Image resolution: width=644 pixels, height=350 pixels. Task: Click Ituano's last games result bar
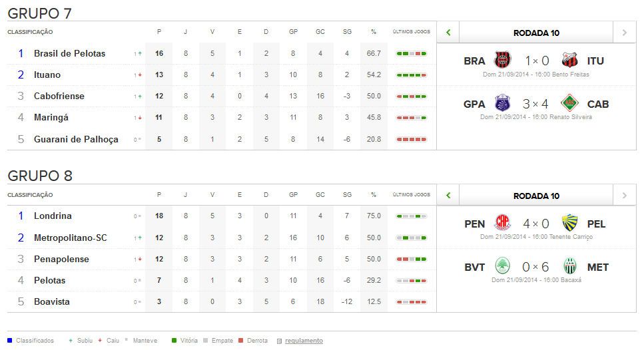click(x=411, y=75)
